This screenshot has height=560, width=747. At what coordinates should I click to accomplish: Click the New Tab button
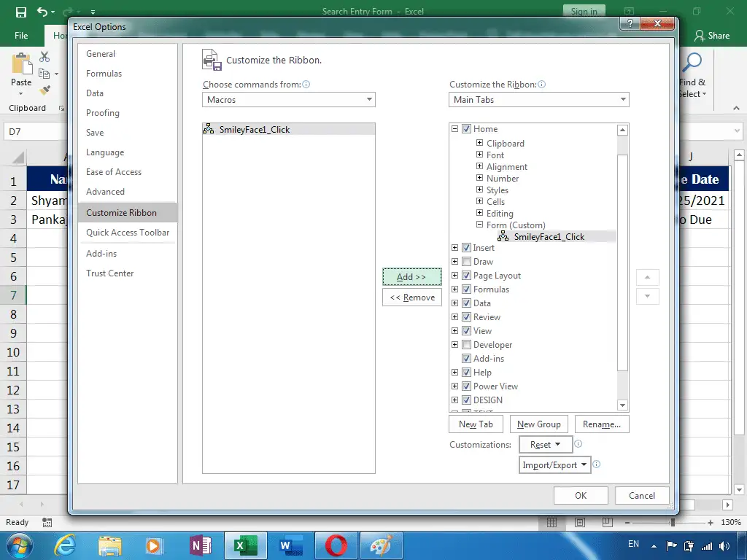click(x=476, y=424)
